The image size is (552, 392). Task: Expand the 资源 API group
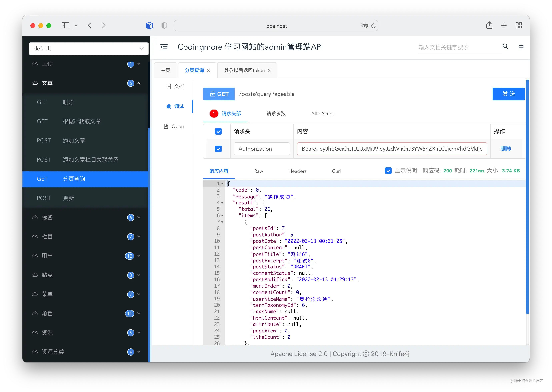[86, 333]
